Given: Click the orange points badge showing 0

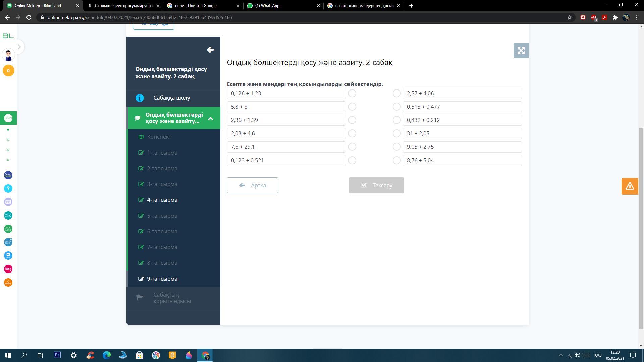Looking at the screenshot, I should point(8,71).
